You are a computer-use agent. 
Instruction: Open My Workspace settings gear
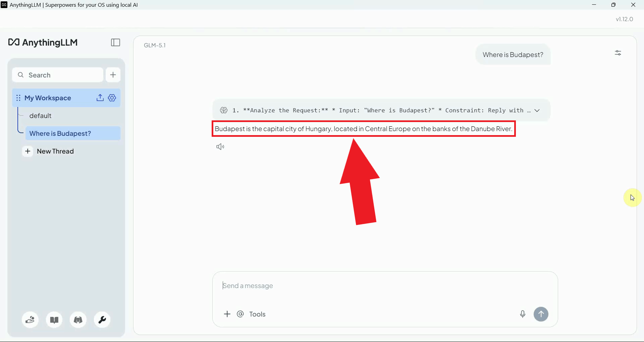[x=112, y=98]
